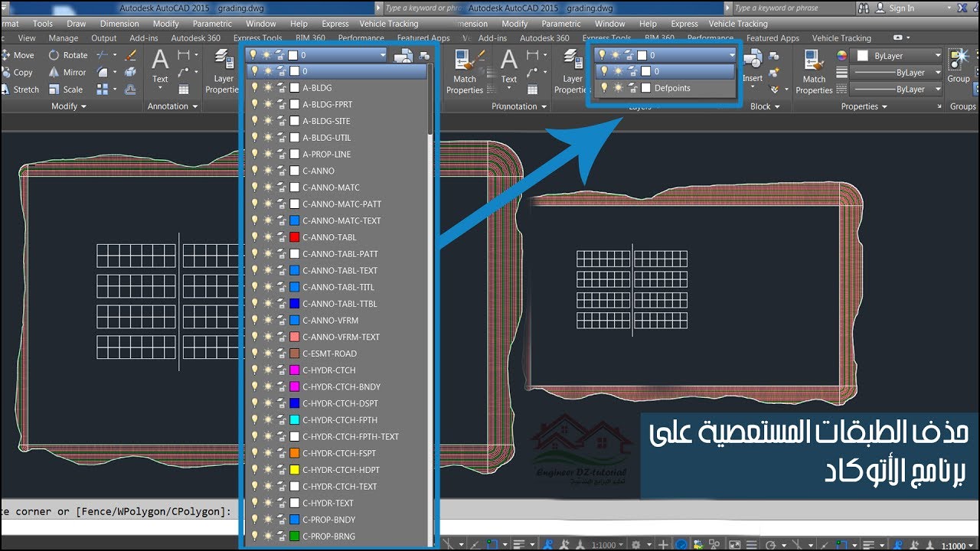Select the Mirror tool
Screen dimensions: 980x551
[x=67, y=73]
